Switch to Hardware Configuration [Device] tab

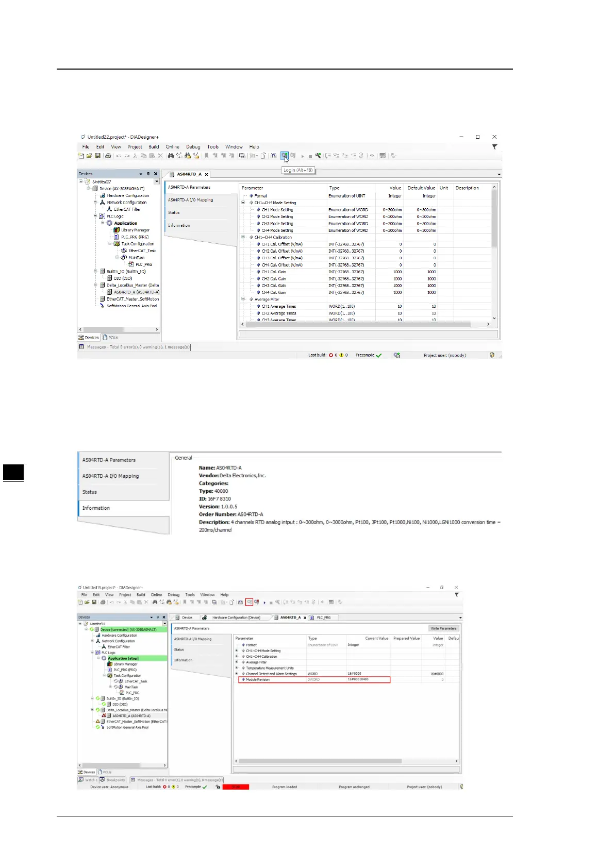(x=236, y=617)
